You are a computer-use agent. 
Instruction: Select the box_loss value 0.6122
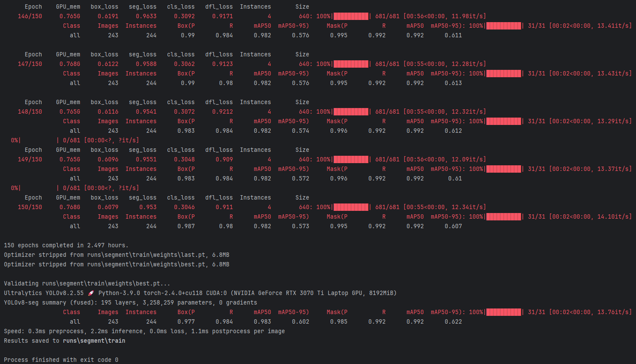tap(108, 64)
